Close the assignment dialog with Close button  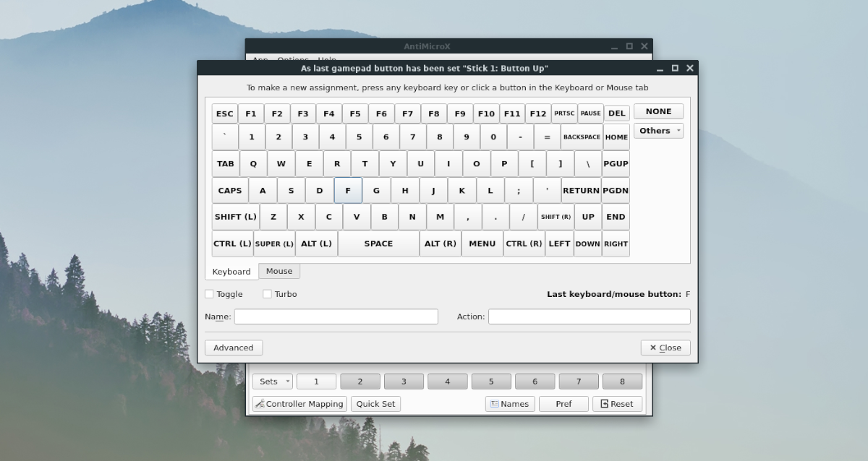pyautogui.click(x=665, y=348)
